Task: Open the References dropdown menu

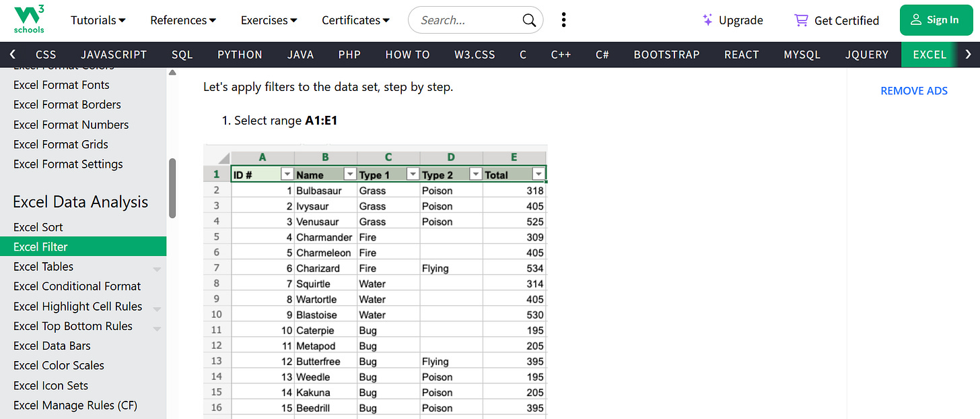Action: [x=183, y=20]
